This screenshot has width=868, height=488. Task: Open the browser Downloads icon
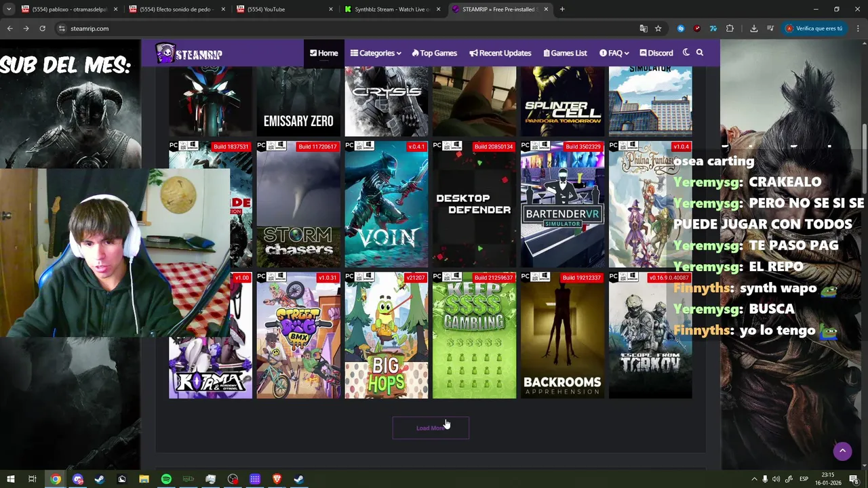tap(754, 28)
